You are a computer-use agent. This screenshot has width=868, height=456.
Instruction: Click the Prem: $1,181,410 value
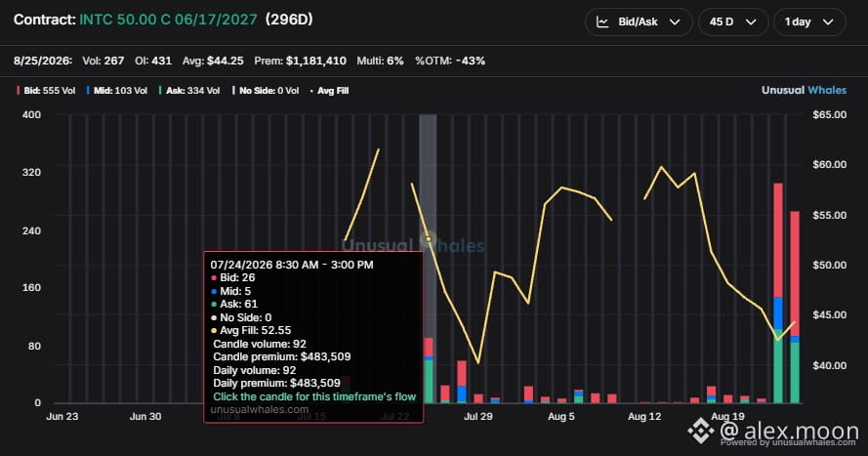(x=300, y=61)
